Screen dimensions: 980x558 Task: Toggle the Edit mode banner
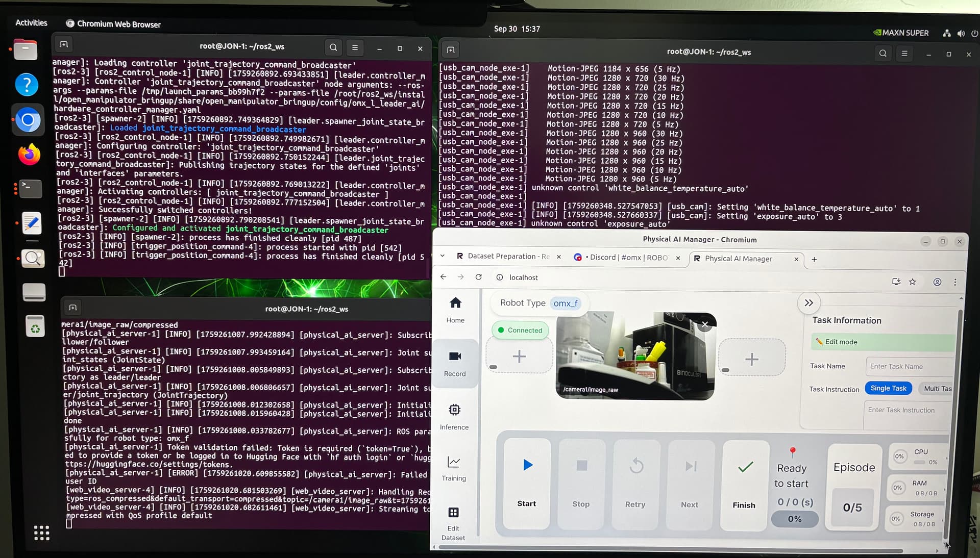pyautogui.click(x=883, y=342)
